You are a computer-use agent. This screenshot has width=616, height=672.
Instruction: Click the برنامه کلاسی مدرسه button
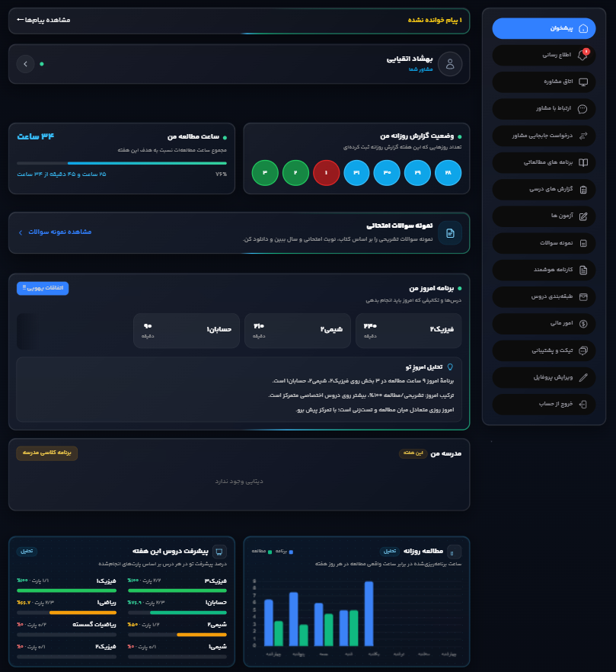(x=46, y=453)
